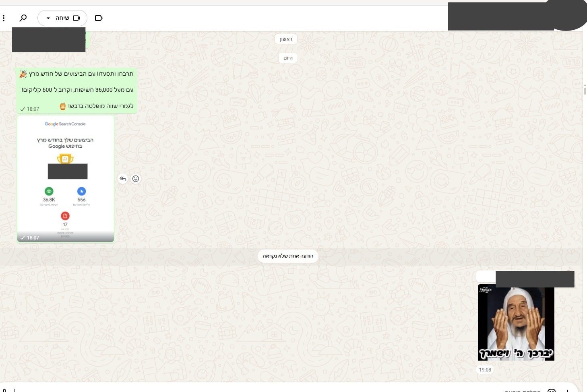The image size is (587, 392).
Task: Click the line mentioning 36,000 חשיפות
Action: 77,90
